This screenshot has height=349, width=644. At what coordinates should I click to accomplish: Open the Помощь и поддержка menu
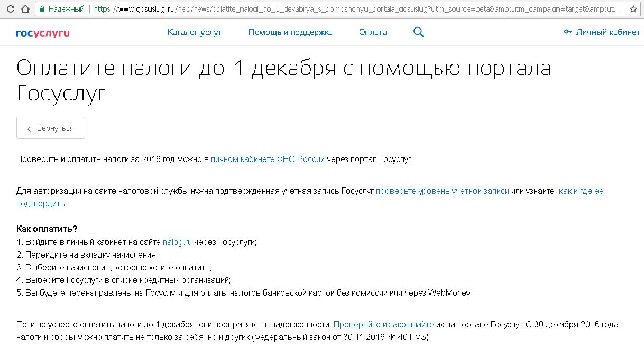[290, 32]
